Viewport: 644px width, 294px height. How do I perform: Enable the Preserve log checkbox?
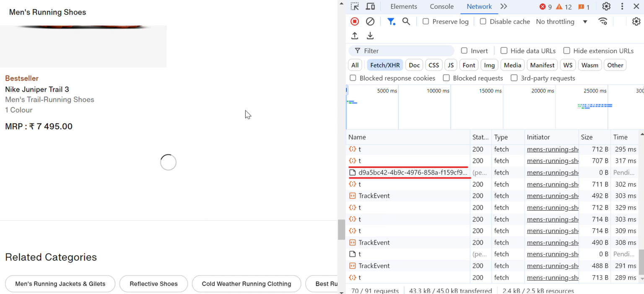coord(426,21)
